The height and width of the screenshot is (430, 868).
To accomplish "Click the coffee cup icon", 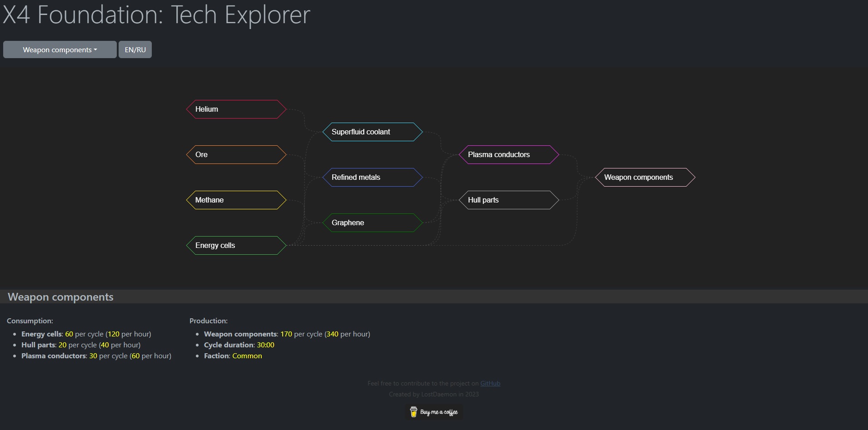I will click(414, 412).
